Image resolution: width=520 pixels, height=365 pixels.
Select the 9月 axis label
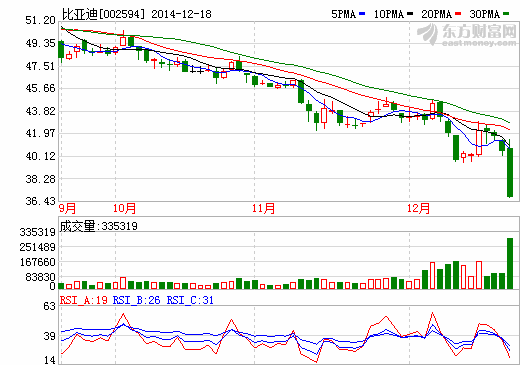pos(67,208)
